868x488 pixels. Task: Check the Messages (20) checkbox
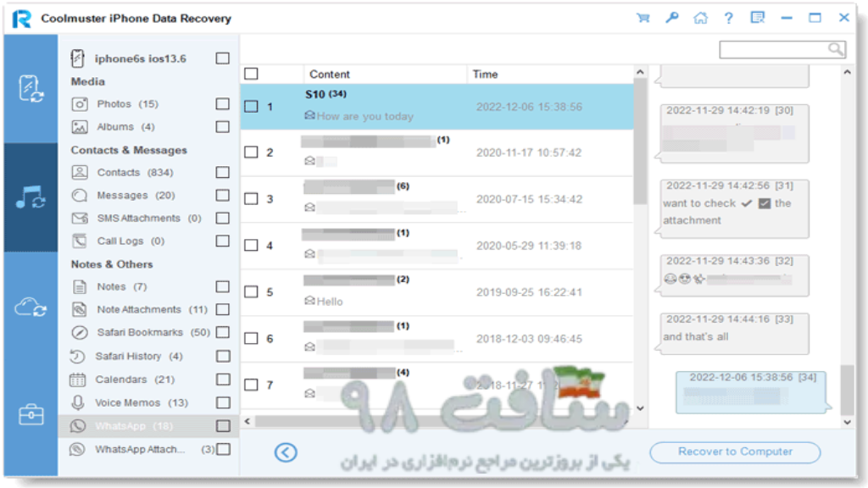pos(223,196)
